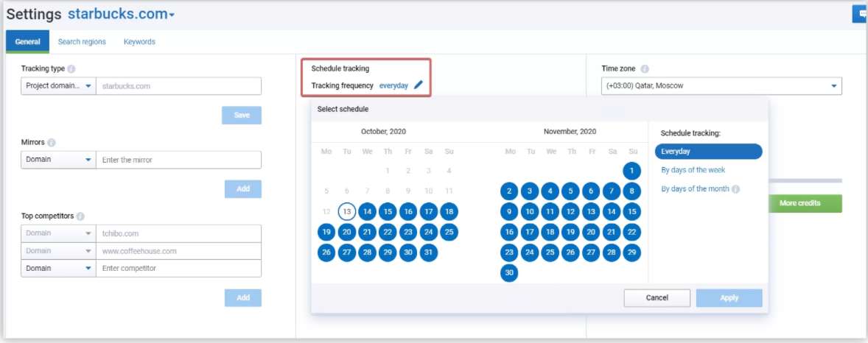This screenshot has height=343, width=868.
Task: Click the credits progress bar
Action: (805, 181)
